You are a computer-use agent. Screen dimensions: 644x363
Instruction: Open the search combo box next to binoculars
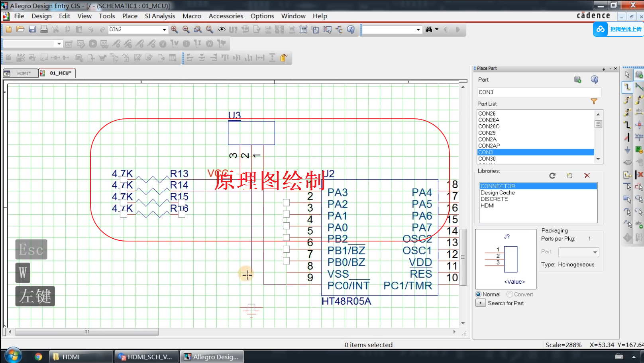click(418, 29)
